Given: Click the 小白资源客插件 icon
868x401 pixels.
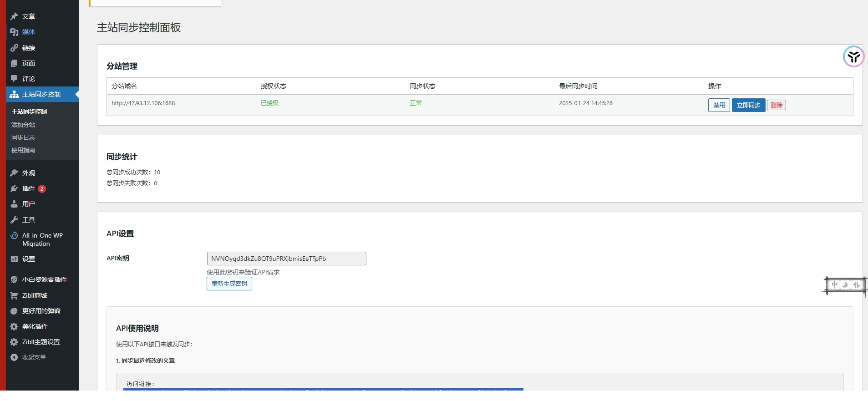Looking at the screenshot, I should 14,279.
